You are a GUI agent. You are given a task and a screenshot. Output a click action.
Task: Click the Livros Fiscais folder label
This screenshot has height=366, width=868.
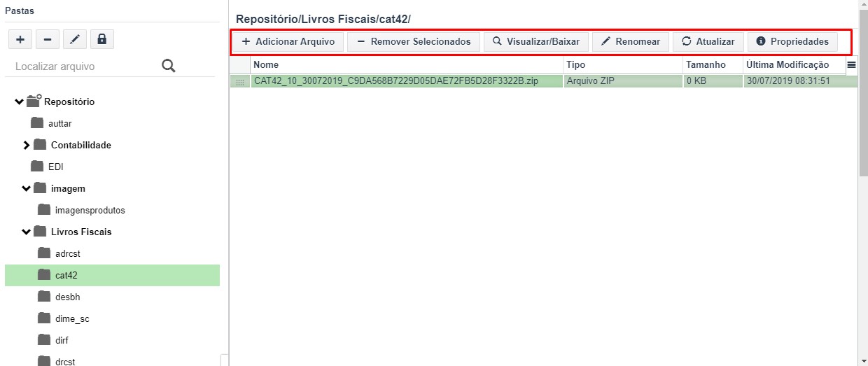(81, 232)
